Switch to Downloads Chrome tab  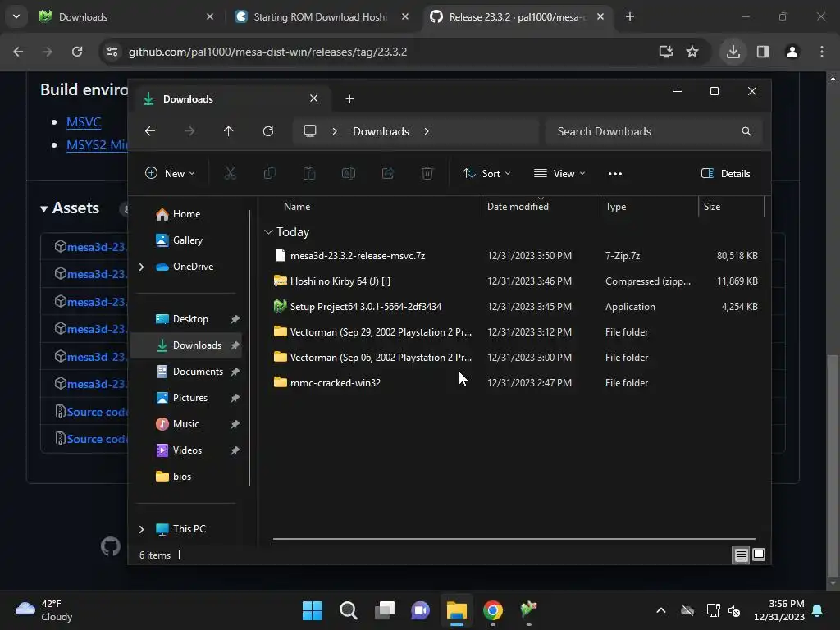pos(125,16)
